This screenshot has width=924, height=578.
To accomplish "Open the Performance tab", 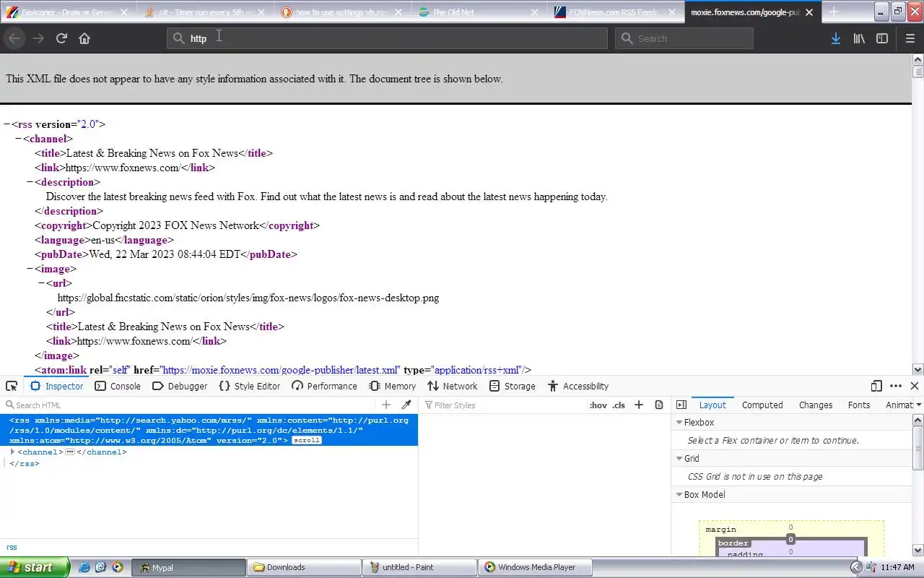I will click(324, 386).
